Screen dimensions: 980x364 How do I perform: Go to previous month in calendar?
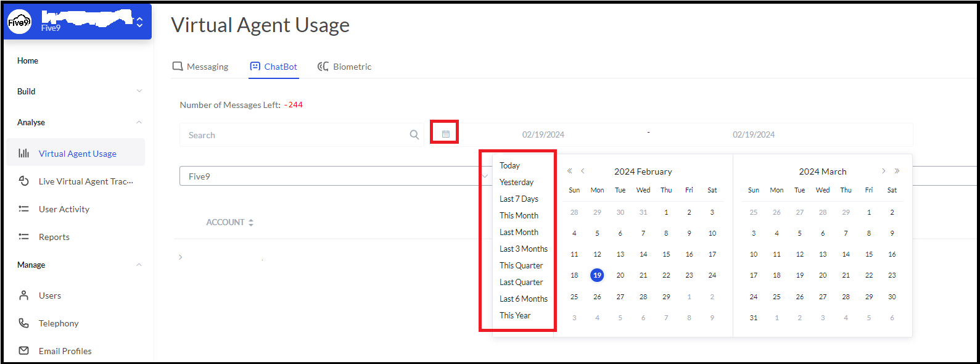pyautogui.click(x=582, y=171)
